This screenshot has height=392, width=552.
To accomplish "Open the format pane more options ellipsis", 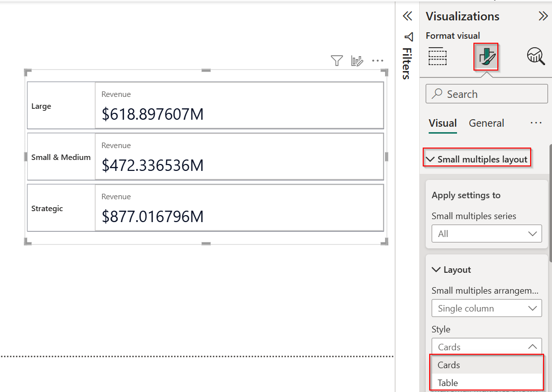I will click(x=536, y=123).
